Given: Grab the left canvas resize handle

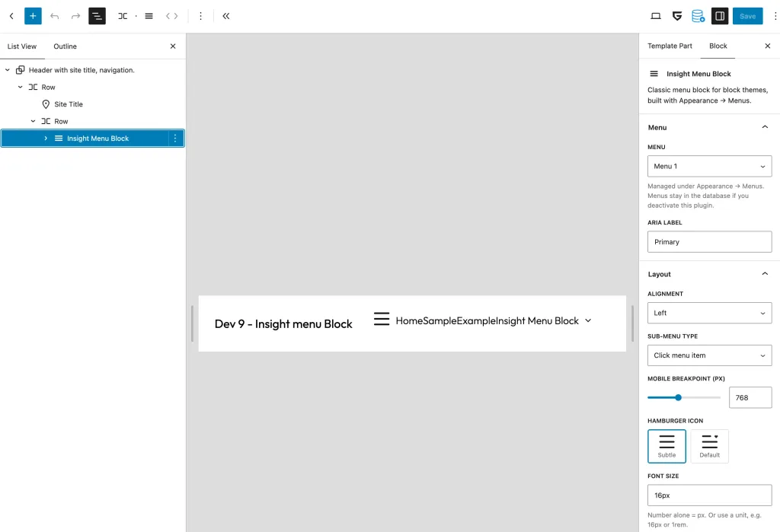Looking at the screenshot, I should (192, 323).
